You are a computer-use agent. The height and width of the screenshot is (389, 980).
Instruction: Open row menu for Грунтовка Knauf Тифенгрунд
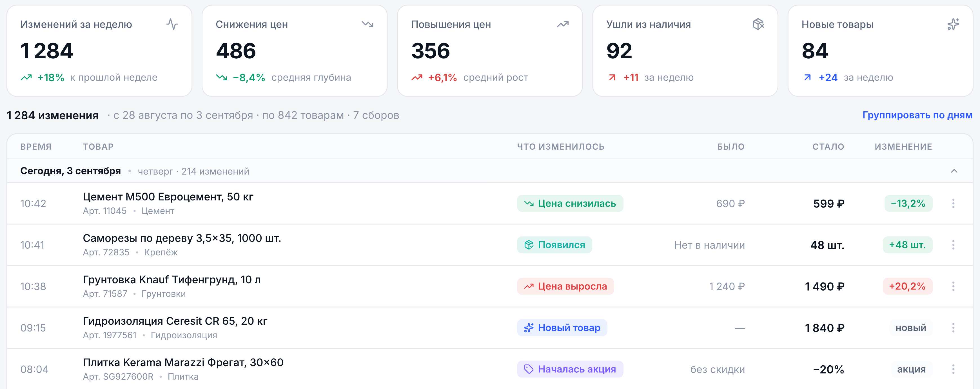[x=953, y=286]
